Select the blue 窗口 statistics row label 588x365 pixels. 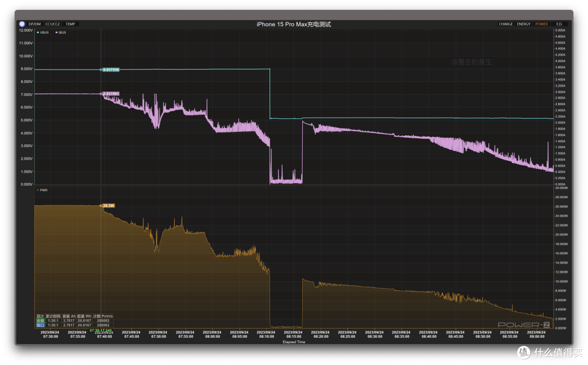pyautogui.click(x=40, y=325)
